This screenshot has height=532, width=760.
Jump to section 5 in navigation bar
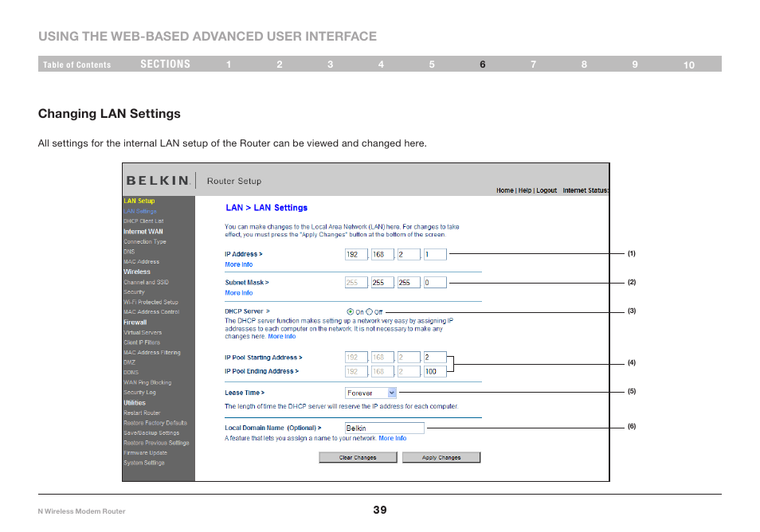click(432, 64)
